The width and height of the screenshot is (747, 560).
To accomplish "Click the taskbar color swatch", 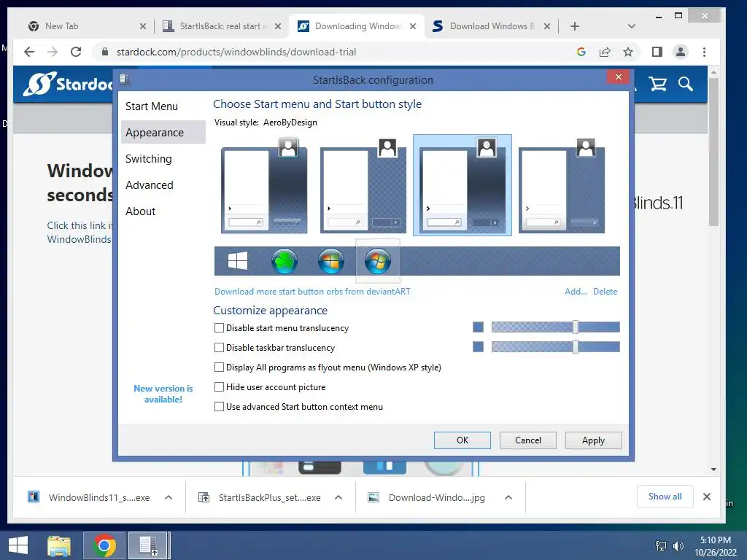I will pos(478,346).
